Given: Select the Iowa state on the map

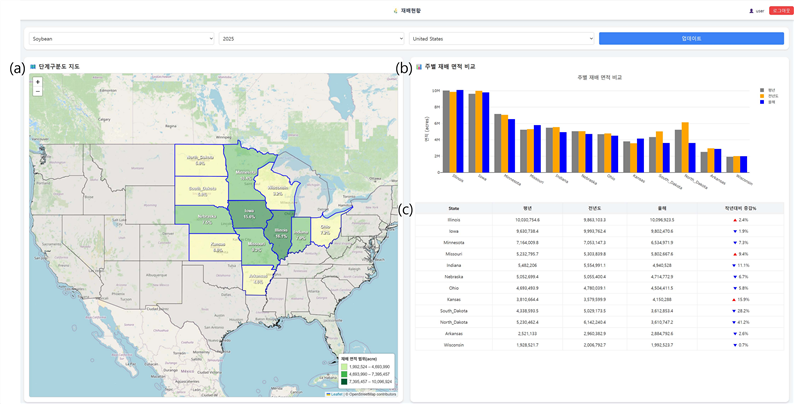Looking at the screenshot, I should (249, 214).
